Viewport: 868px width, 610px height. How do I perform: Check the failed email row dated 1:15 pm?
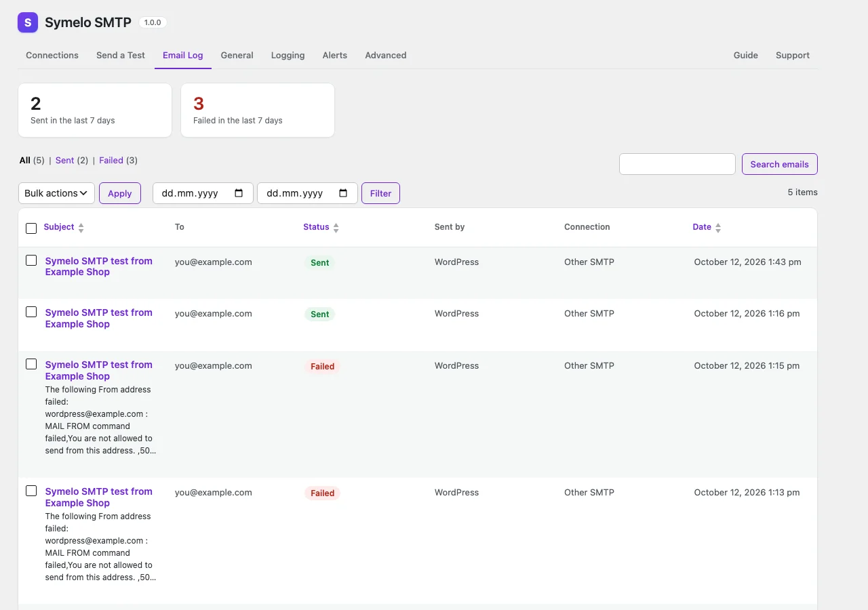[31, 364]
